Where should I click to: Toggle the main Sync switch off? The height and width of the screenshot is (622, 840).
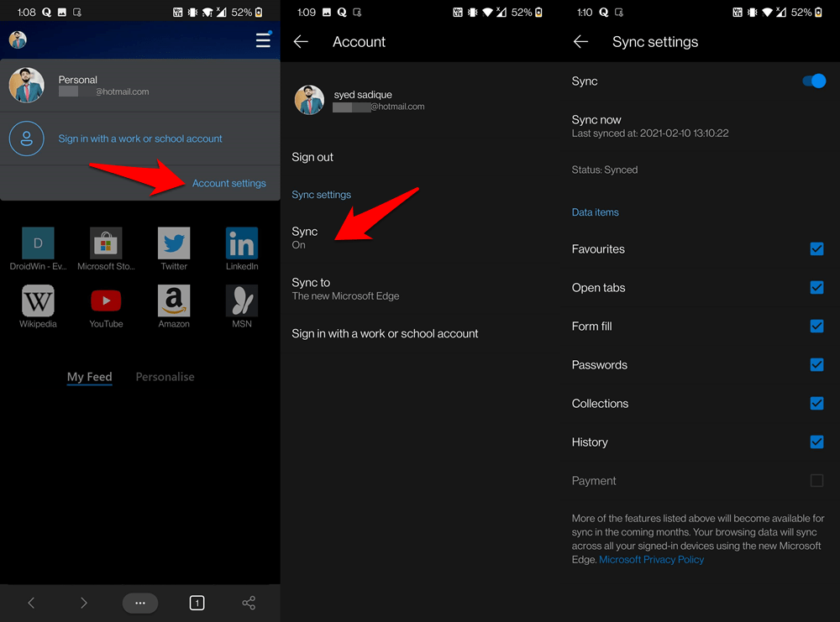tap(814, 81)
